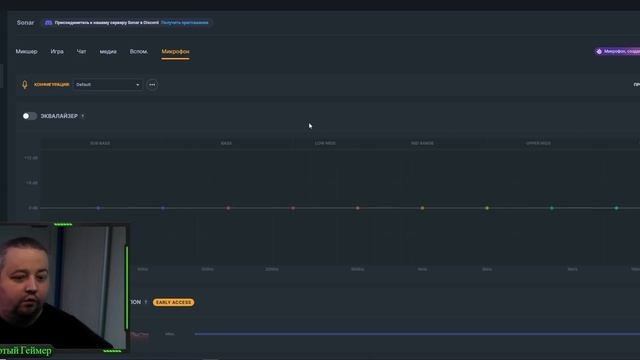Click the microphone icon beside Конфигурация
The height and width of the screenshot is (360, 640).
[24, 84]
